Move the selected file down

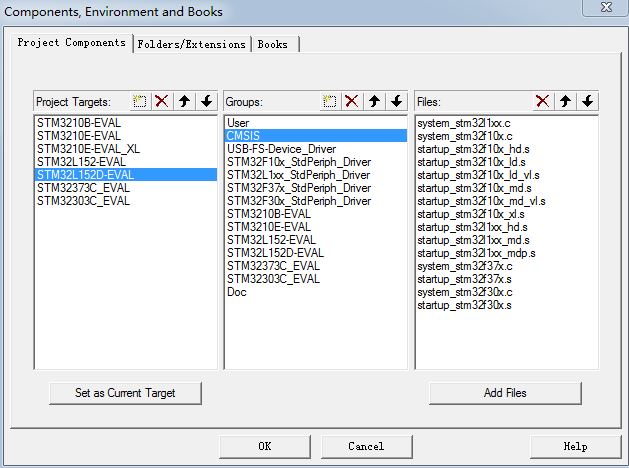pyautogui.click(x=588, y=101)
